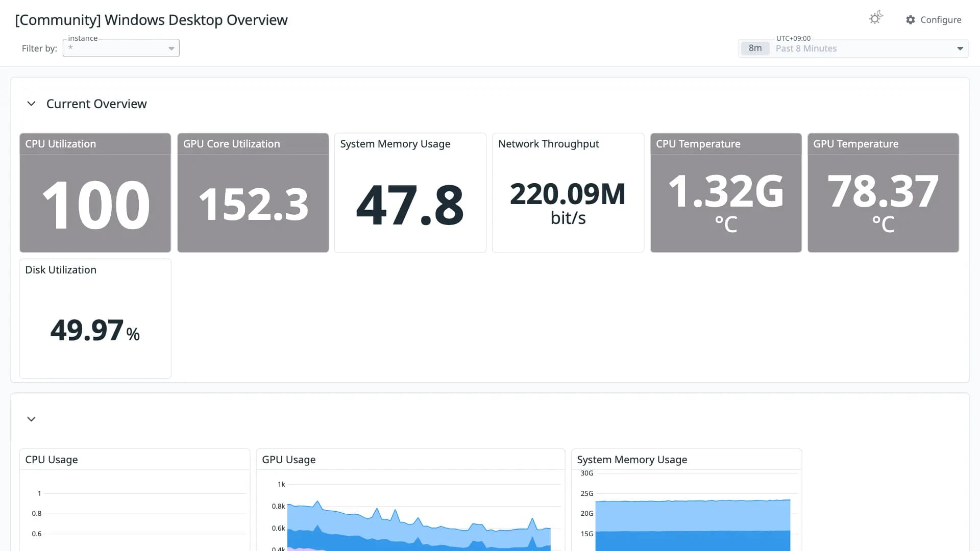The image size is (980, 551).
Task: Toggle the light/dark theme sun-moon icon
Action: pyautogui.click(x=876, y=18)
